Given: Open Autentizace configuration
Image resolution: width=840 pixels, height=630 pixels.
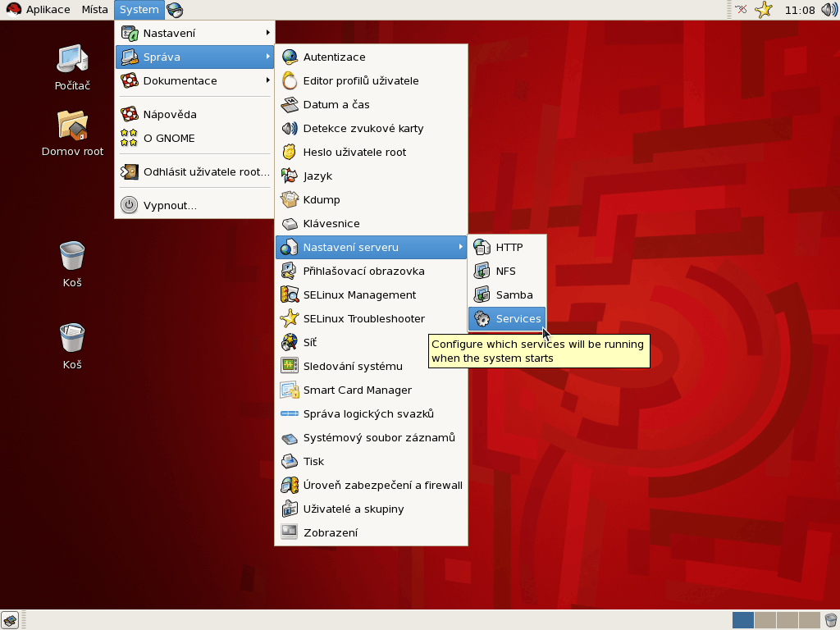Looking at the screenshot, I should pos(372,57).
